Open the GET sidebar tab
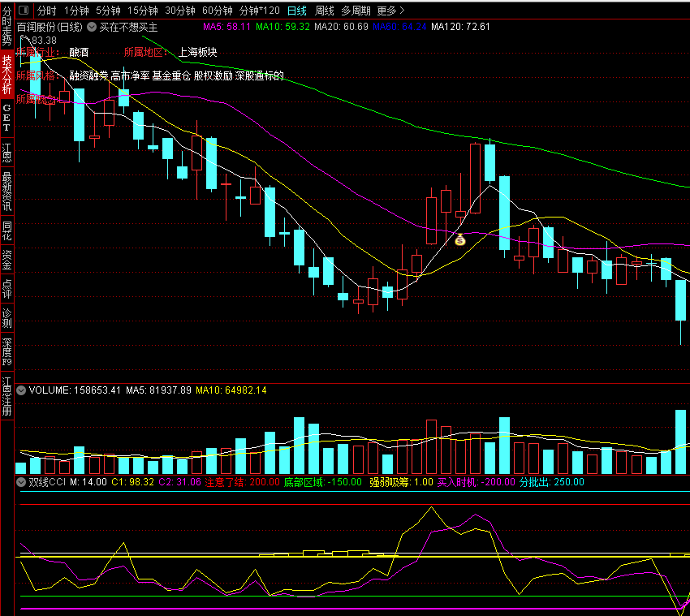 pyautogui.click(x=6, y=117)
